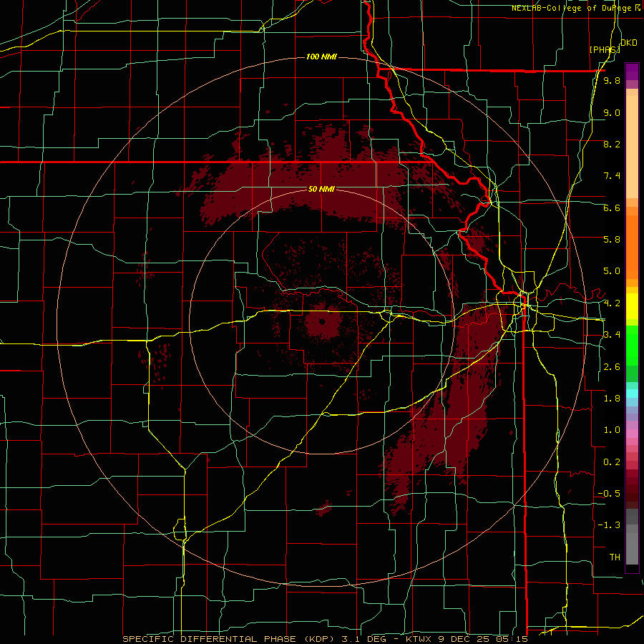Pick the yellow segment of the color bar
The width and height of the screenshot is (644, 644).
(632, 306)
